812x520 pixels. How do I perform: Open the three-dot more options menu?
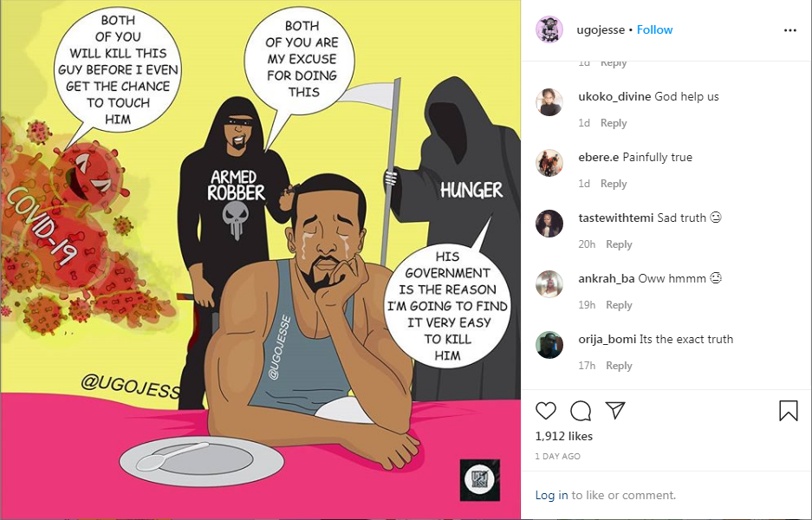[x=789, y=30]
